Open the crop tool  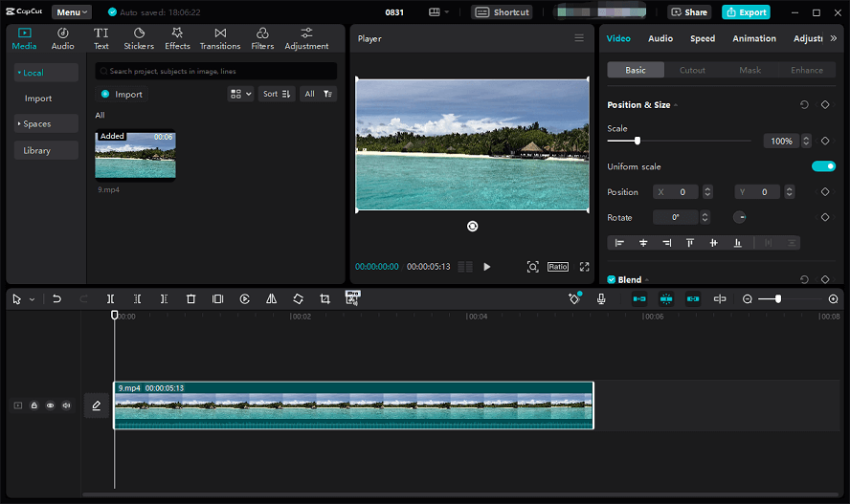[x=324, y=298]
